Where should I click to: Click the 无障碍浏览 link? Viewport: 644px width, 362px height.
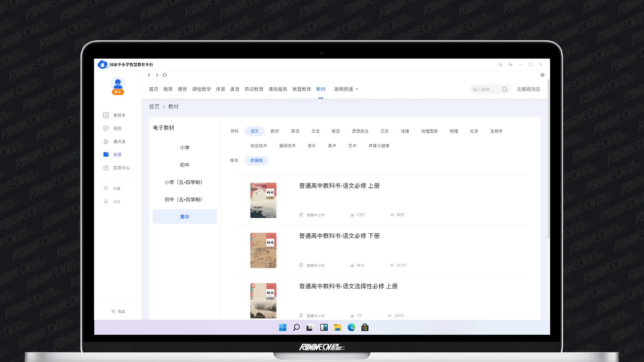coord(528,89)
